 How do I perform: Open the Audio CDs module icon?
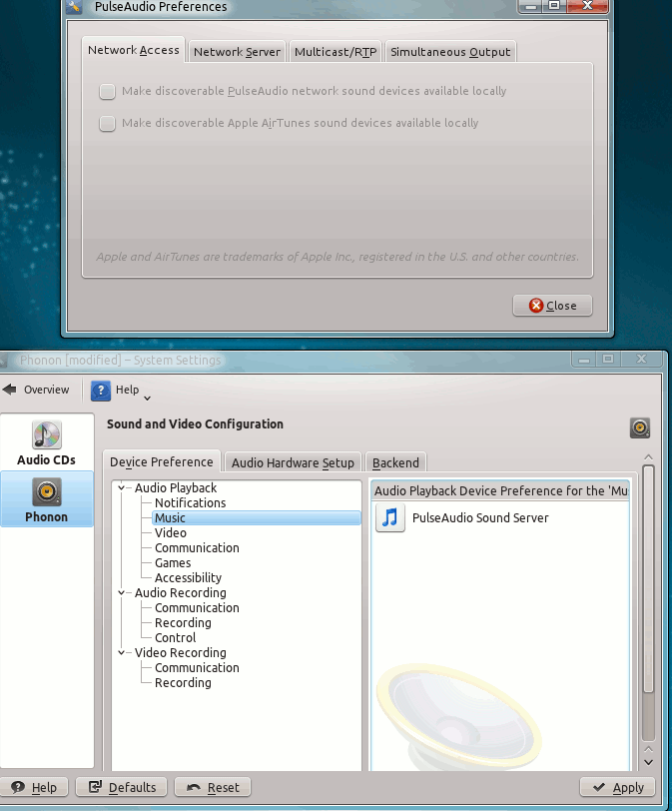(x=46, y=435)
